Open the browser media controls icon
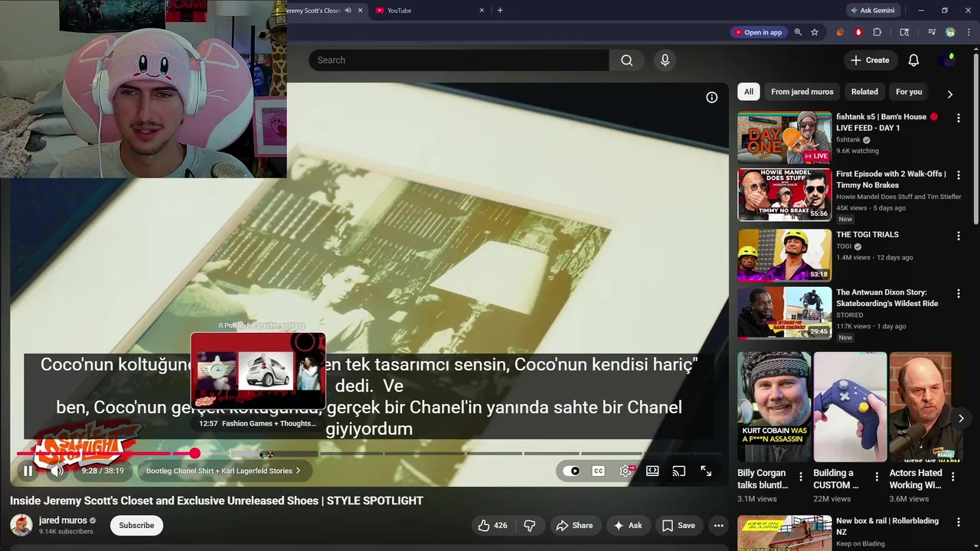Viewport: 980px width, 551px height. pos(932,32)
